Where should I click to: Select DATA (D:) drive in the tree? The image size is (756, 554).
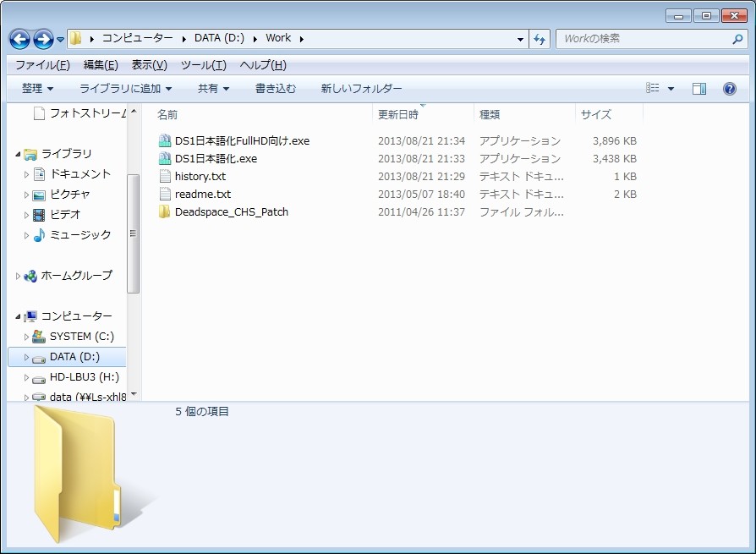point(67,357)
